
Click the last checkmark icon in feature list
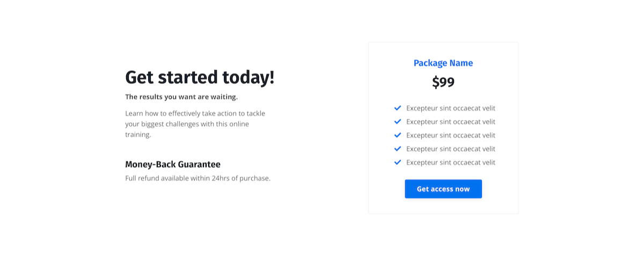(398, 162)
